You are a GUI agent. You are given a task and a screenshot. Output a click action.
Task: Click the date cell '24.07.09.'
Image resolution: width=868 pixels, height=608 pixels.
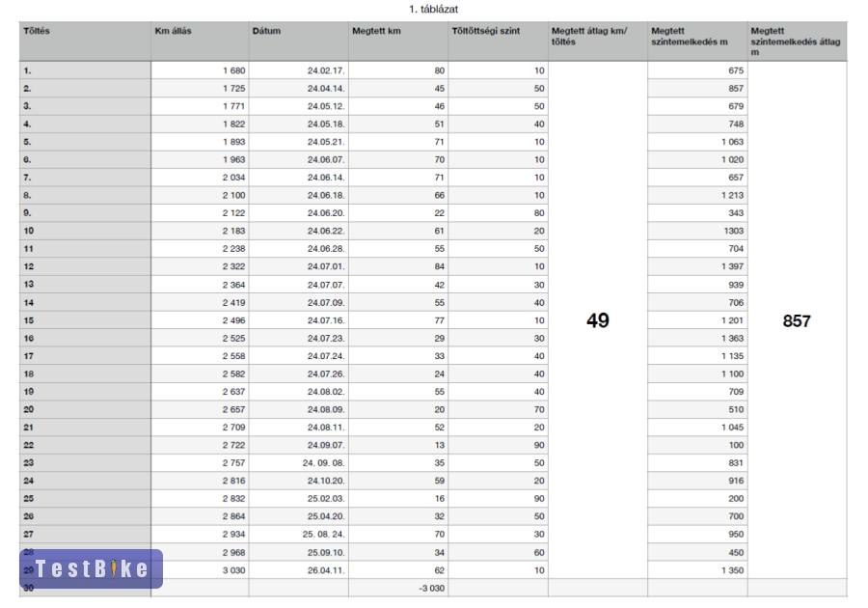click(x=299, y=302)
